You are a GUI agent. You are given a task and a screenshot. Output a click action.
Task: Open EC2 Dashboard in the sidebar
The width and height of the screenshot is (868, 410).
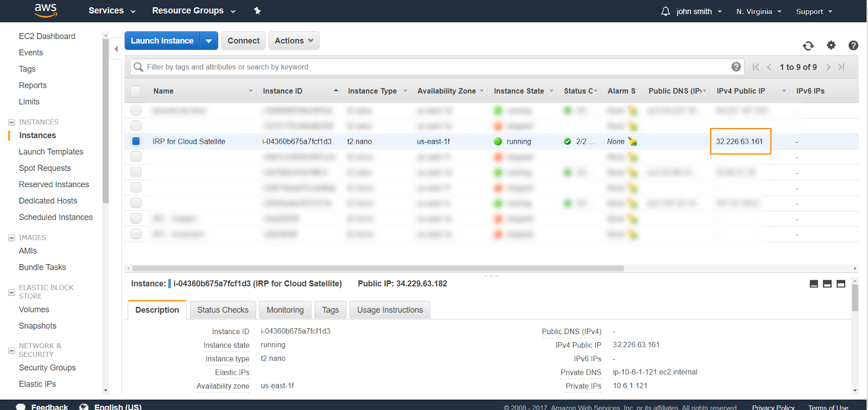coord(47,36)
